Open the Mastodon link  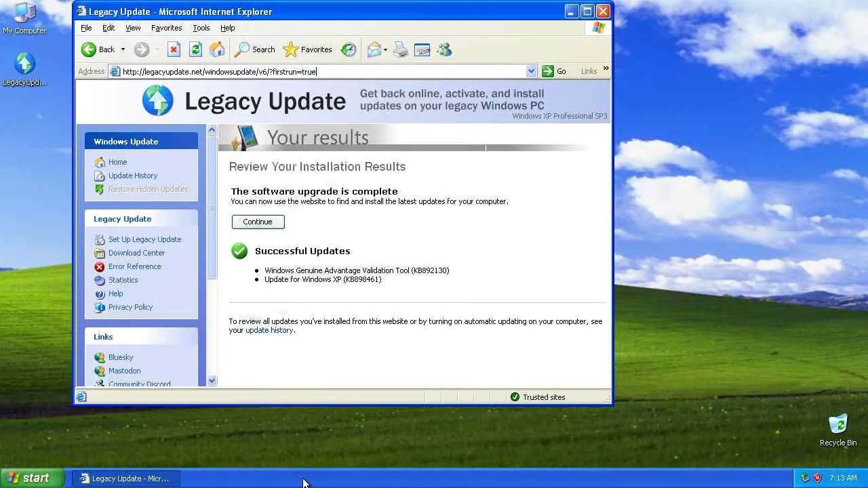coord(124,371)
